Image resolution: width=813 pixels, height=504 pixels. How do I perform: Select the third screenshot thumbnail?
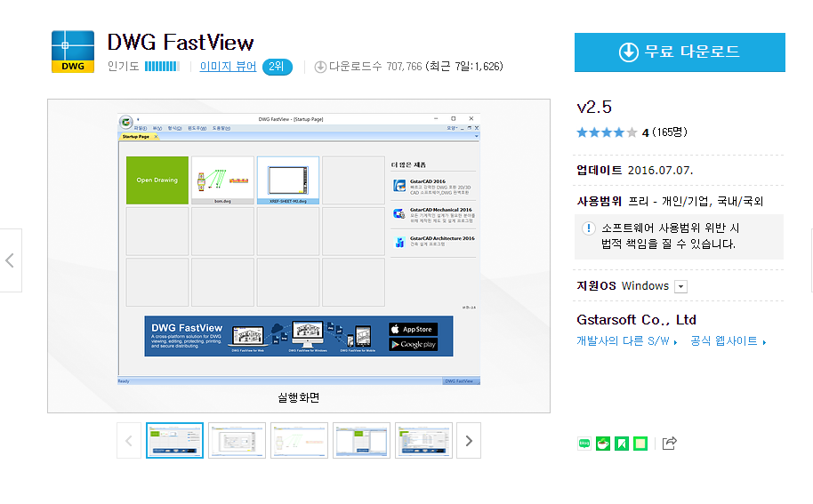[299, 441]
